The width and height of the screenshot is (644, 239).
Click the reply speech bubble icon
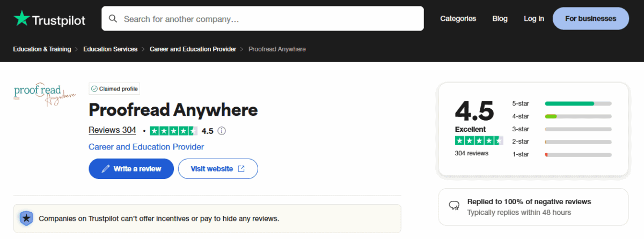point(455,206)
